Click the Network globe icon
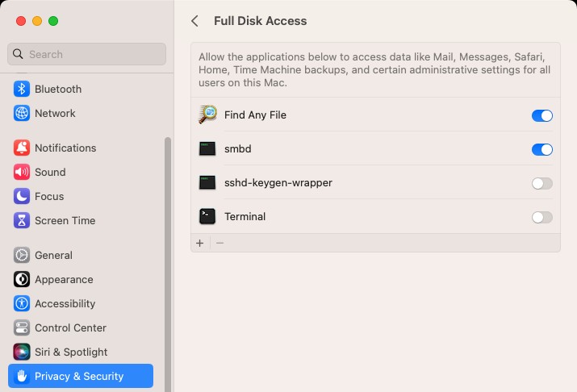This screenshot has width=577, height=392. click(22, 113)
